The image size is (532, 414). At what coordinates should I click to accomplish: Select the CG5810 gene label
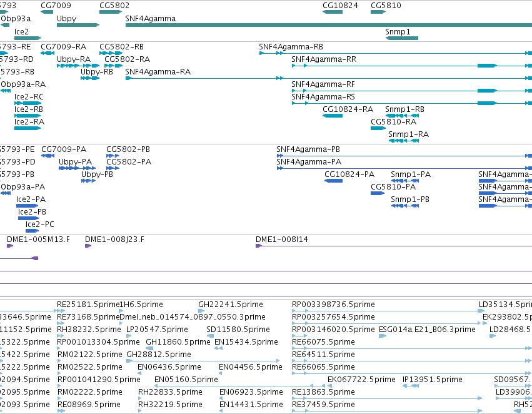pyautogui.click(x=386, y=6)
